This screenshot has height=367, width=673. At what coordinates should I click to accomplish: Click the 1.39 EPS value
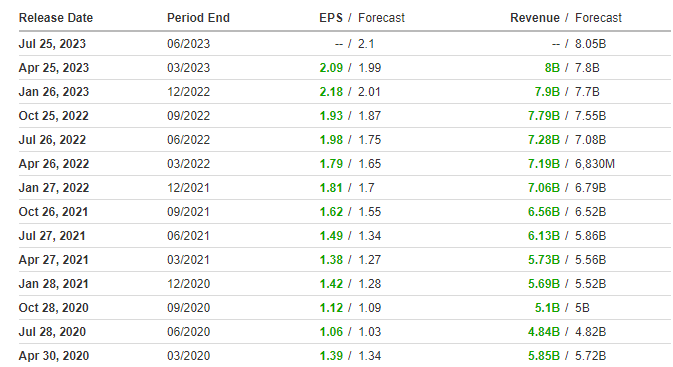click(x=331, y=356)
